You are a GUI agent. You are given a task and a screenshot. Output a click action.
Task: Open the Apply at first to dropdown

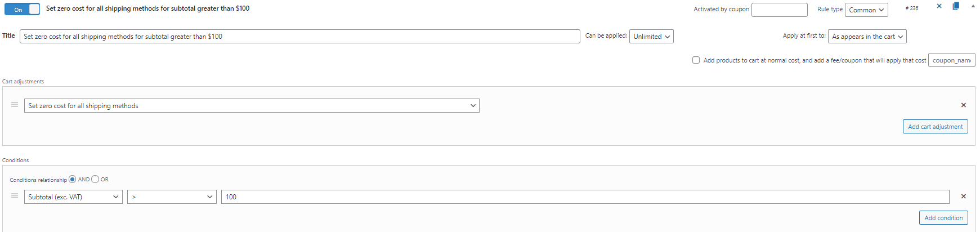click(867, 37)
